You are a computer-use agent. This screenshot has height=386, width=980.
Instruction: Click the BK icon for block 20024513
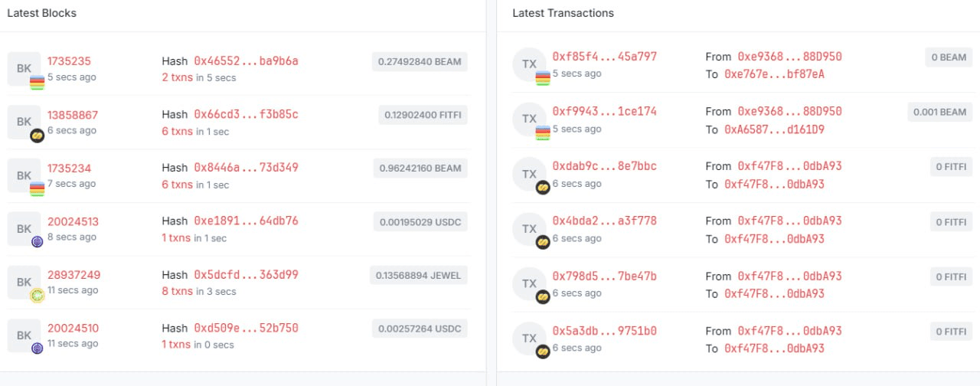(x=24, y=229)
